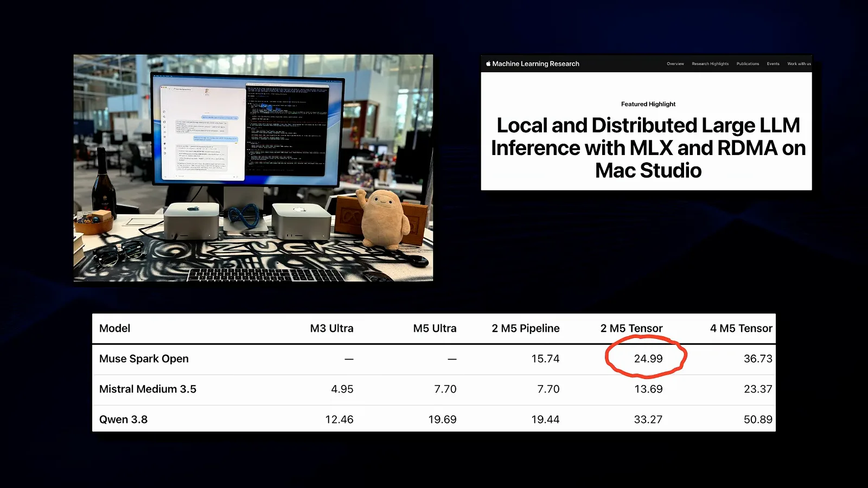Viewport: 868px width, 488px height.
Task: Open the Overview nav item
Action: (x=675, y=64)
